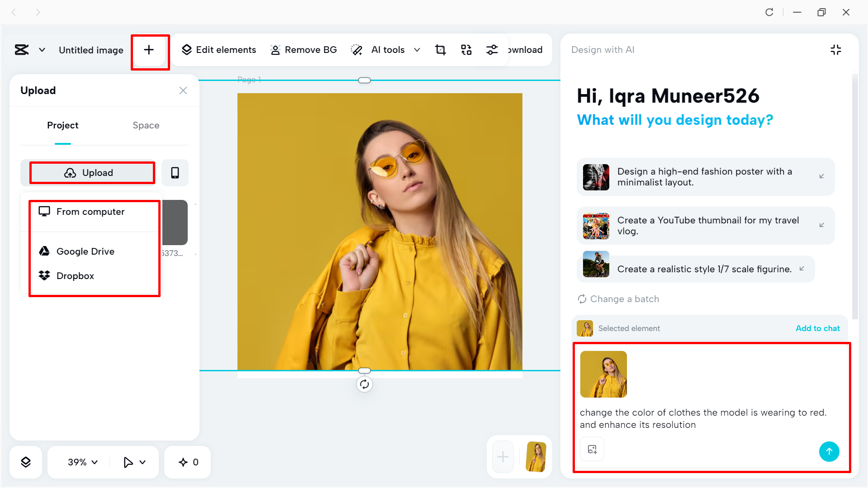
Task: Click the uploaded file thumbnail behind the menu
Action: (x=175, y=223)
